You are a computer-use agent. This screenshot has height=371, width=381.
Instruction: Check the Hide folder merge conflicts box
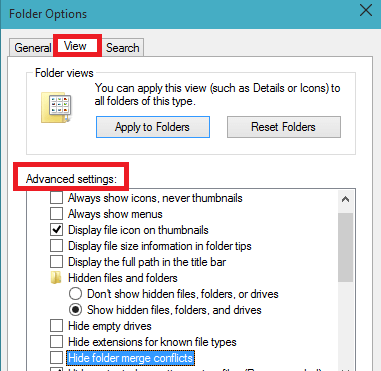click(x=56, y=358)
